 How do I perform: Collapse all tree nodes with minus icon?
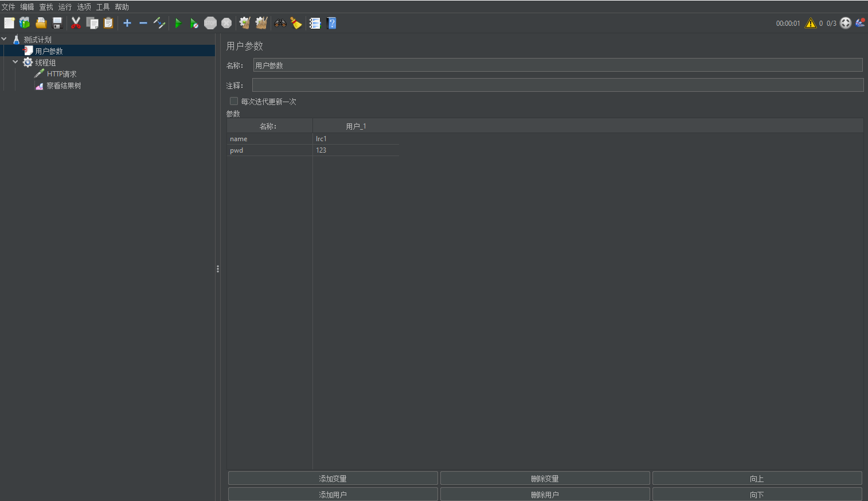click(x=143, y=23)
